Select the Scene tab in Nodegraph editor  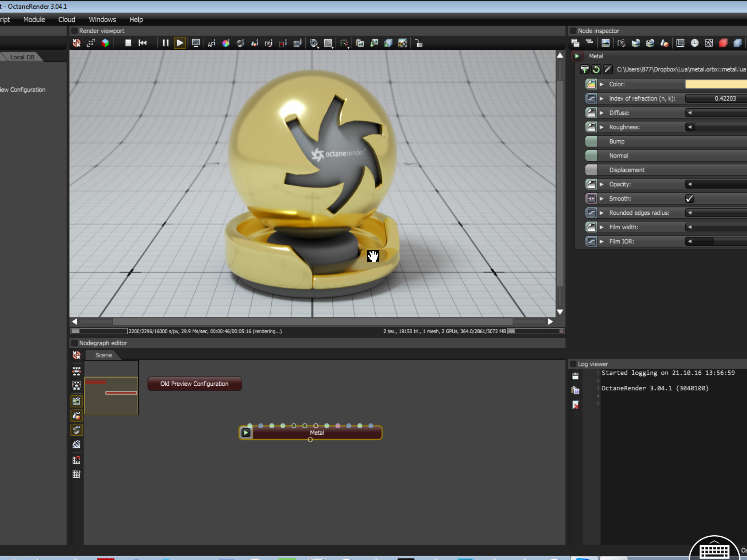104,355
